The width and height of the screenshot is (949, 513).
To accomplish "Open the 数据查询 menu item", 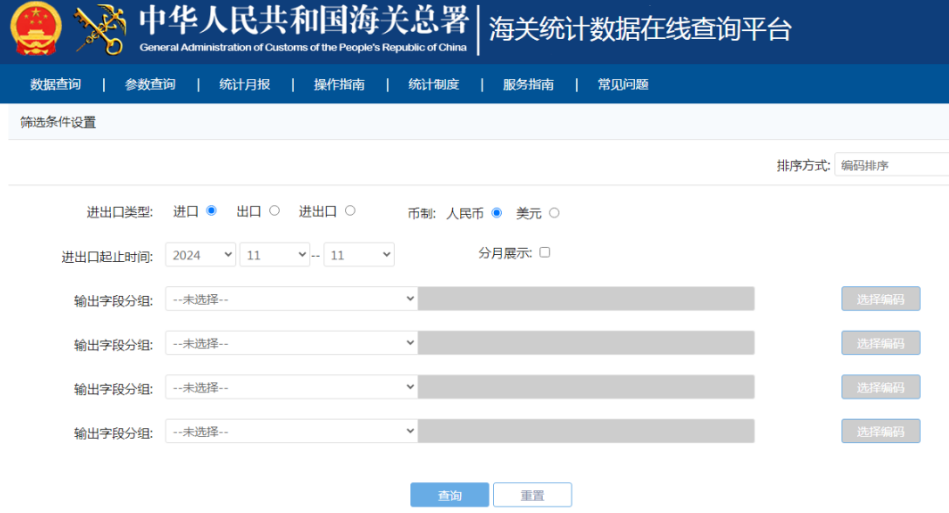I will [56, 85].
